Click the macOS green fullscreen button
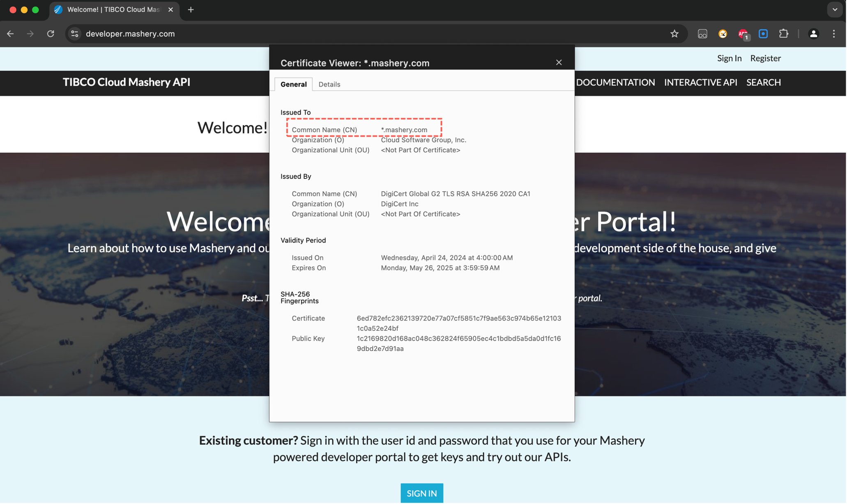Image resolution: width=847 pixels, height=504 pixels. [36, 10]
